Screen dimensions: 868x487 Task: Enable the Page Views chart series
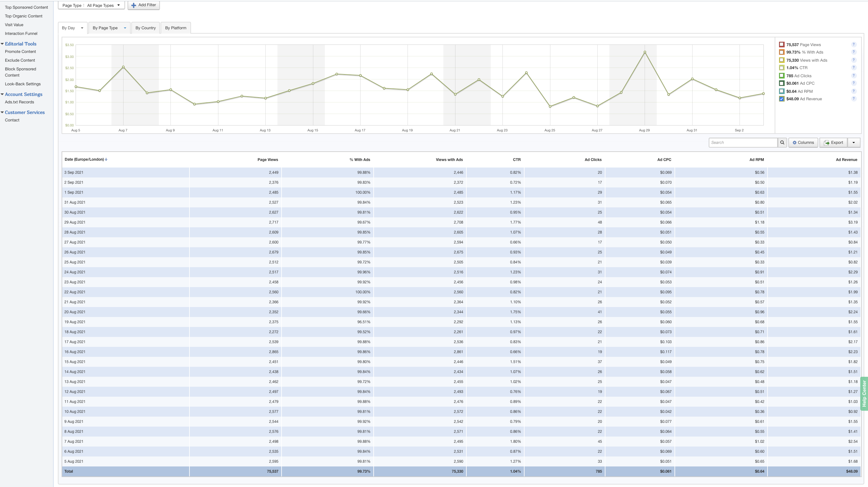[782, 45]
